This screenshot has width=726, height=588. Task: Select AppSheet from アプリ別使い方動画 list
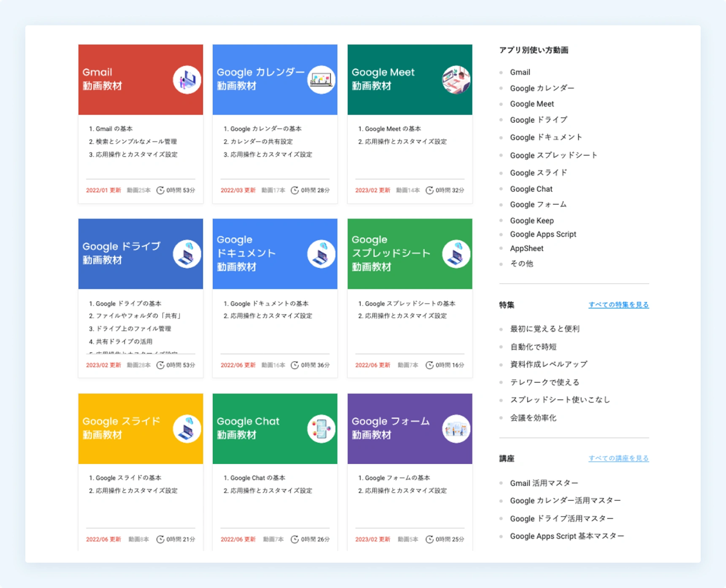[527, 248]
